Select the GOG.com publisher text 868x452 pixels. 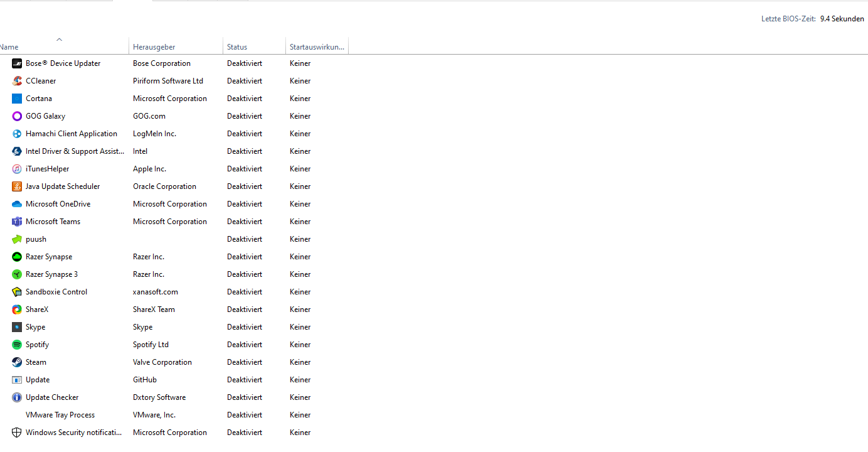pos(149,116)
